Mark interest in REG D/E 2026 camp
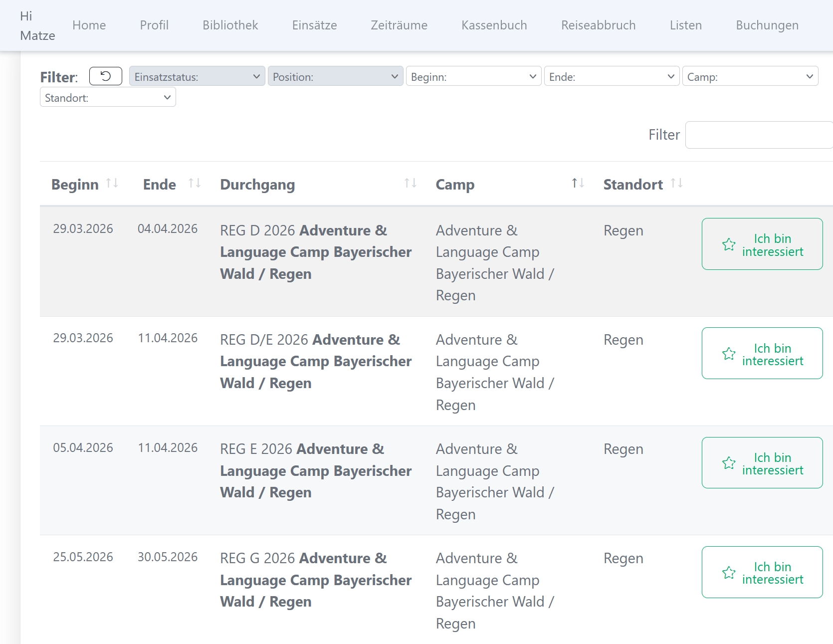This screenshot has height=644, width=833. point(762,354)
